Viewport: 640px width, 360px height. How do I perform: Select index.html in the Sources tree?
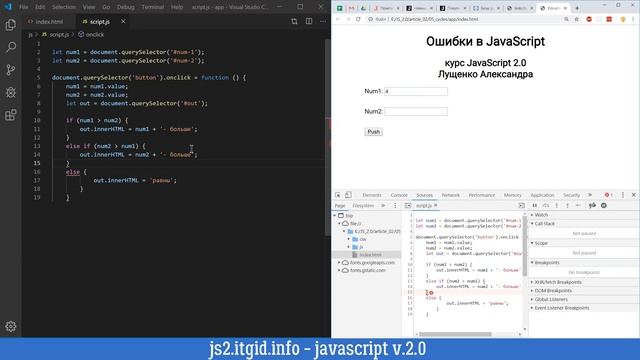point(367,255)
